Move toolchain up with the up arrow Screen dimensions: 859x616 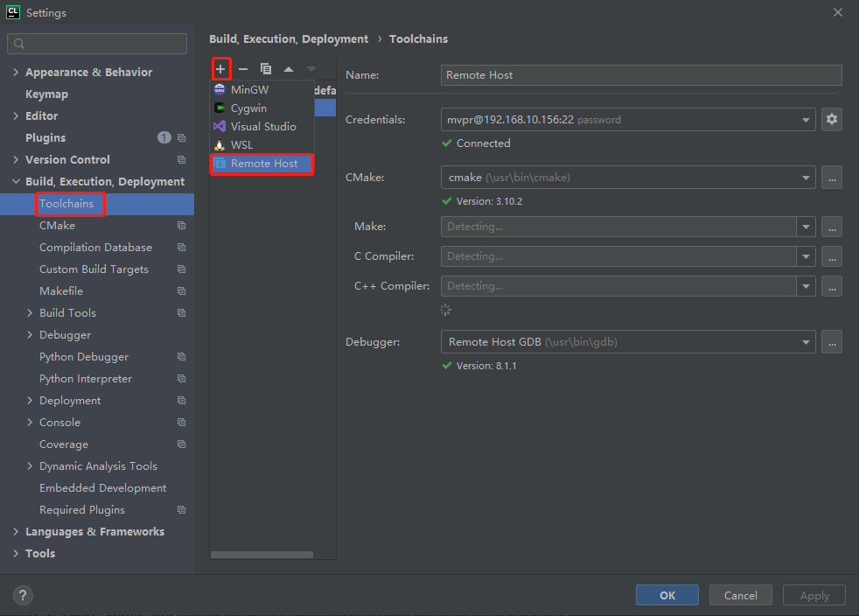click(289, 69)
